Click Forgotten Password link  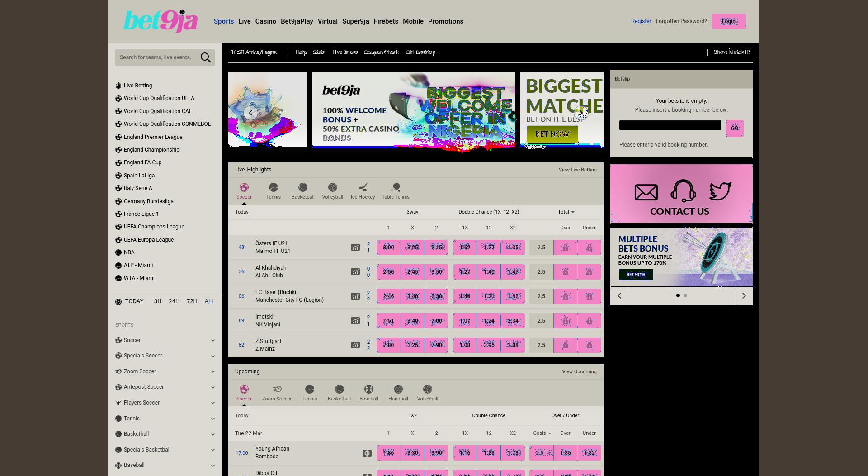tap(681, 21)
